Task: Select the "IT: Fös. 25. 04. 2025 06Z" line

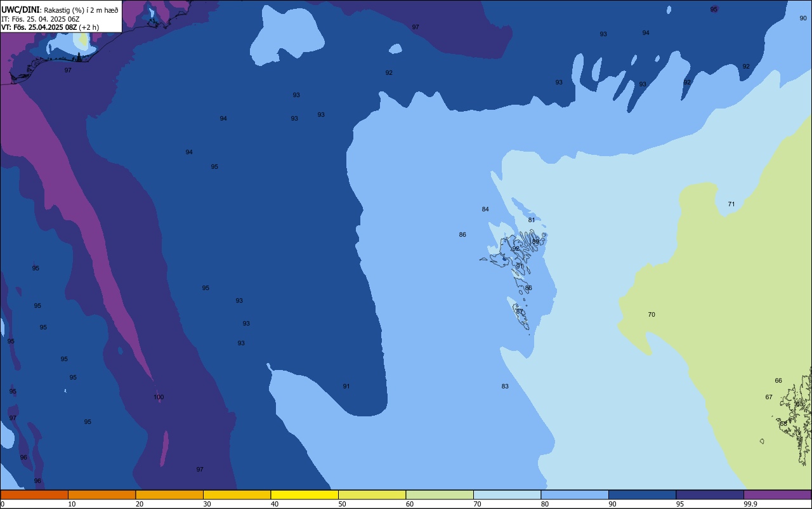Action: tap(40, 19)
